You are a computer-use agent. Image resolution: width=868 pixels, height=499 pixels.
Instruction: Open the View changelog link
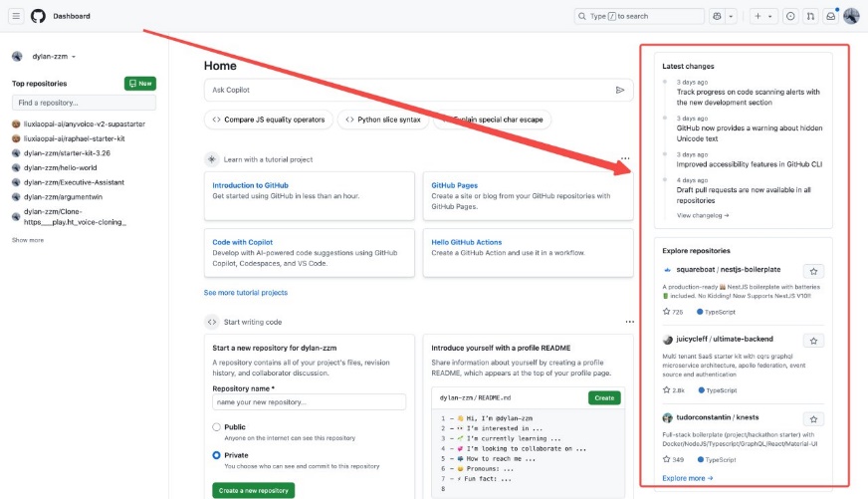(703, 215)
